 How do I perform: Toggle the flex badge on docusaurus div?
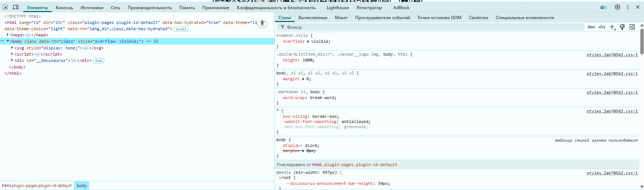pyautogui.click(x=99, y=61)
